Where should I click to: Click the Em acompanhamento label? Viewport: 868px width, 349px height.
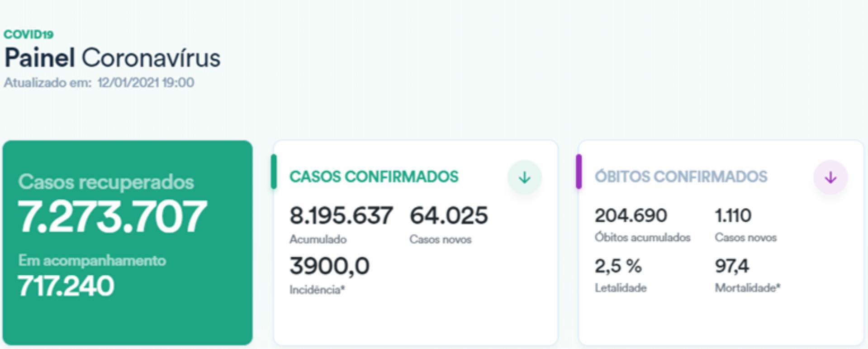pos(92,261)
